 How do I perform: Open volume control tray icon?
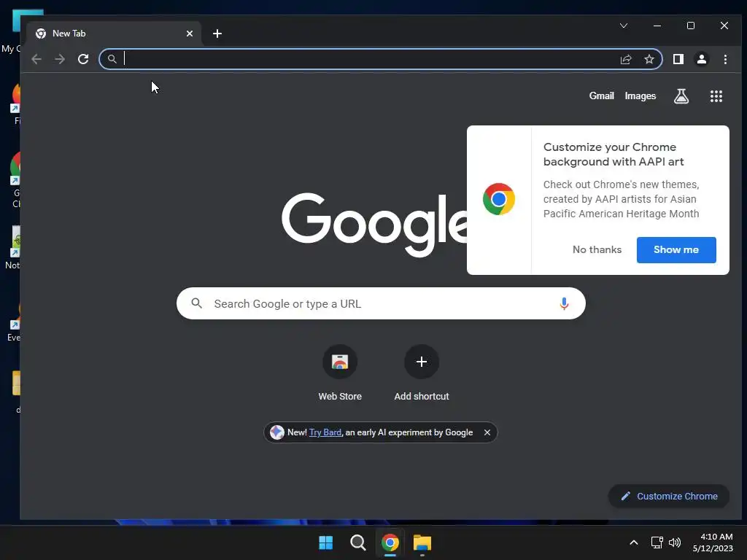point(675,542)
